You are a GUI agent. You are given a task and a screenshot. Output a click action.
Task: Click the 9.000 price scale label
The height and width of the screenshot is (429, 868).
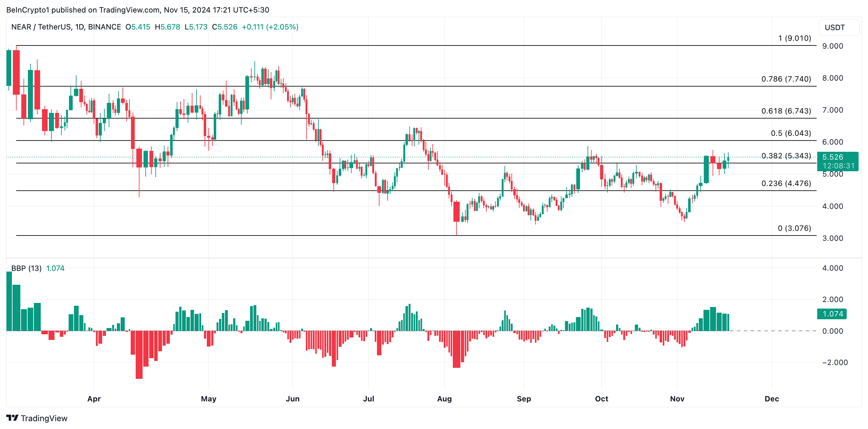coord(832,46)
